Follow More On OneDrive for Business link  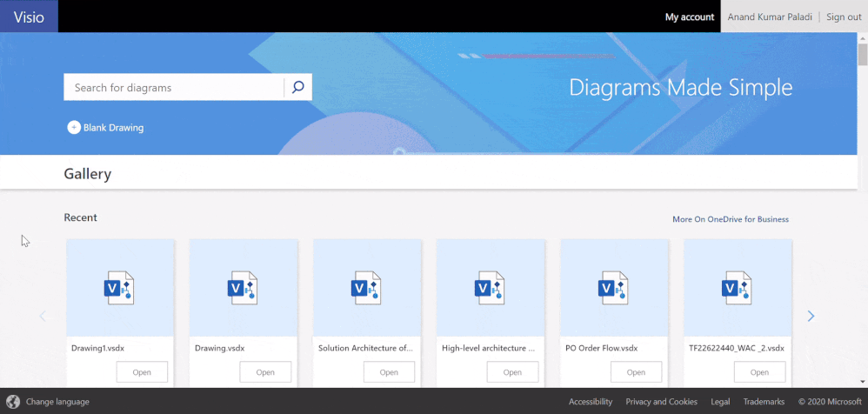(731, 219)
